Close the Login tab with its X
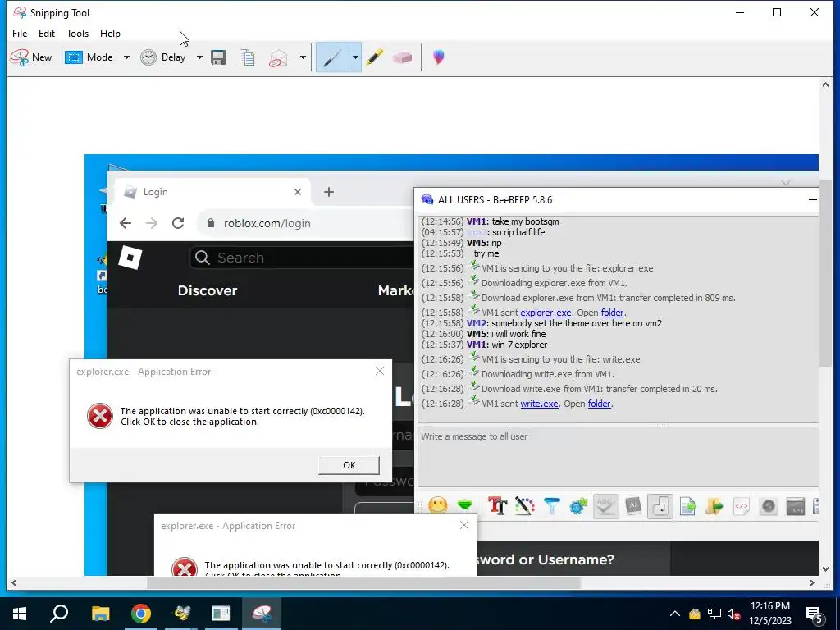Screen dimensions: 840x630 coord(298,192)
